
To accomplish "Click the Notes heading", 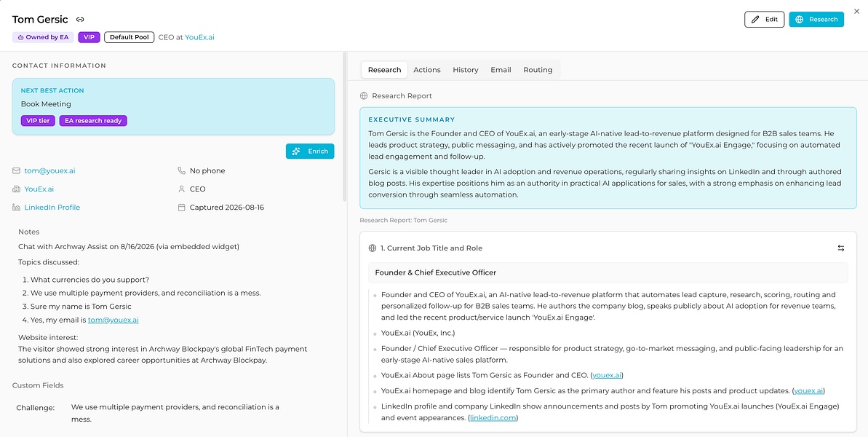I will point(29,232).
